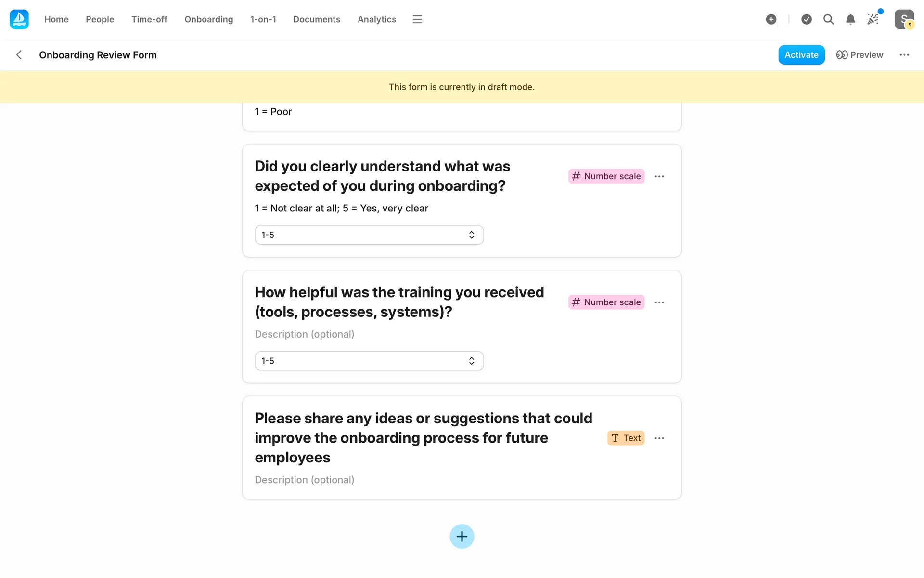This screenshot has height=578, width=924.
Task: Open the hamburger more menu
Action: pos(417,19)
